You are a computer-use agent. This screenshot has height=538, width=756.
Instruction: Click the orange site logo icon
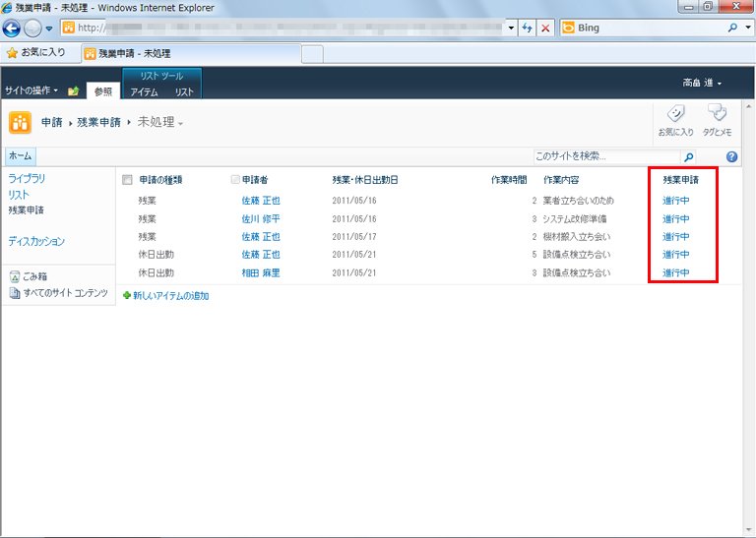point(20,122)
